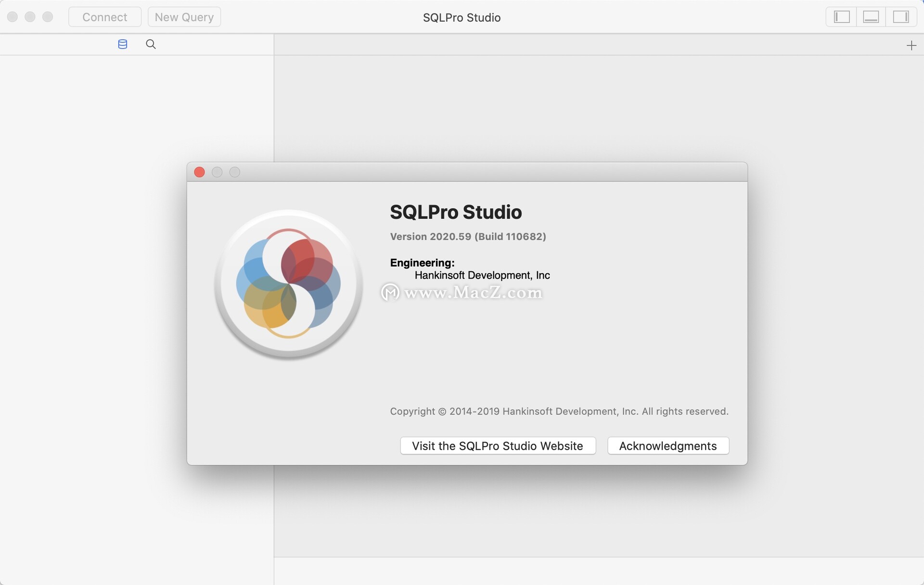Screen dimensions: 924x585
Task: Select the bottom panel expand control
Action: tap(873, 17)
